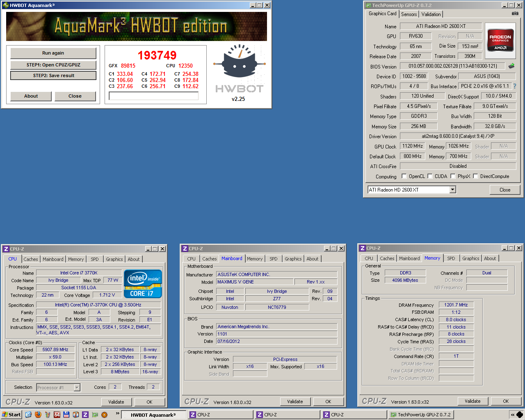Click the DRAM Frequency value 1201.7 MHz
The height and width of the screenshot is (420, 525).
(456, 305)
